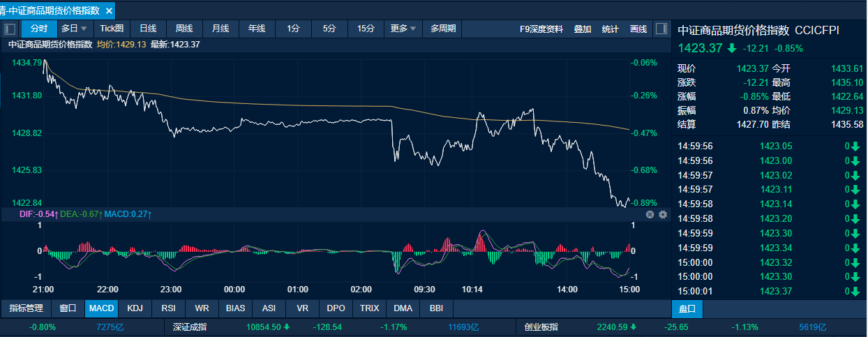868x337 pixels.
Task: Enable the BBI indicator
Action: pos(436,308)
